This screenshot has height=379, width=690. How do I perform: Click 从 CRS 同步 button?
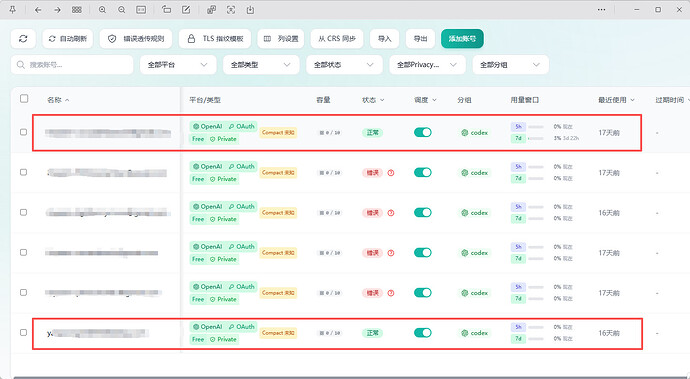tap(337, 39)
